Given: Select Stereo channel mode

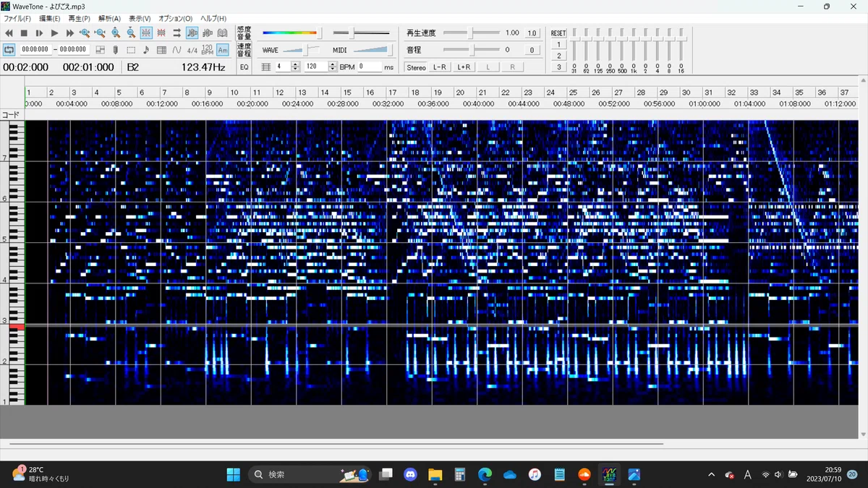Looking at the screenshot, I should pos(416,67).
